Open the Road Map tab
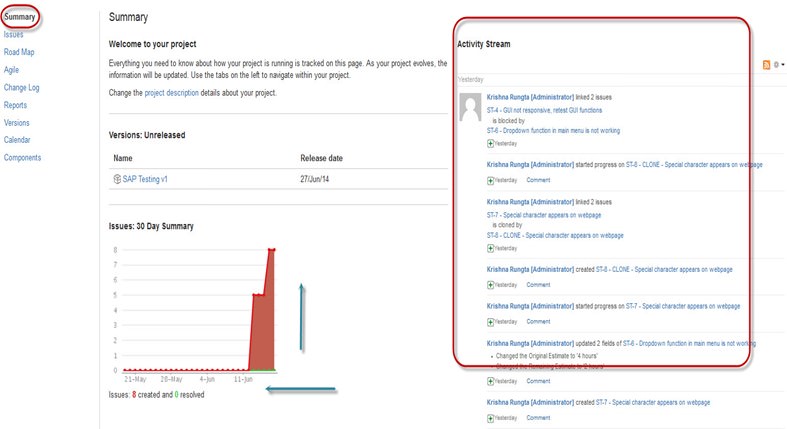This screenshot has height=429, width=787. click(x=20, y=52)
